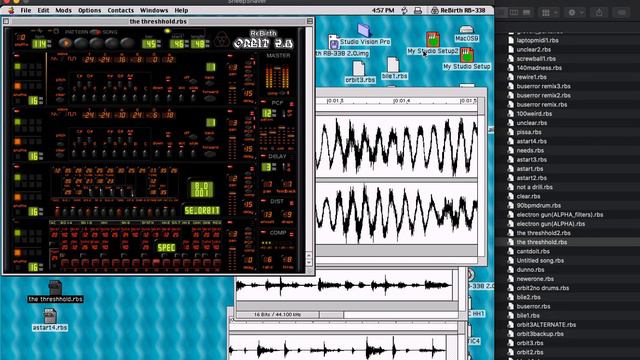Click the Finder tags toolbar icon

point(622,13)
